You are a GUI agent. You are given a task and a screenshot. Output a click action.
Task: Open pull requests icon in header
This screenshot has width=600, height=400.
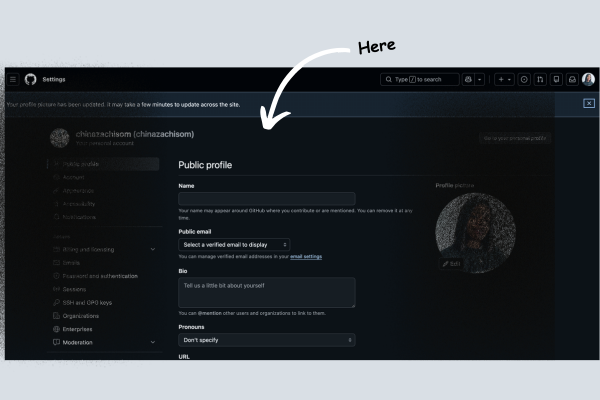540,79
